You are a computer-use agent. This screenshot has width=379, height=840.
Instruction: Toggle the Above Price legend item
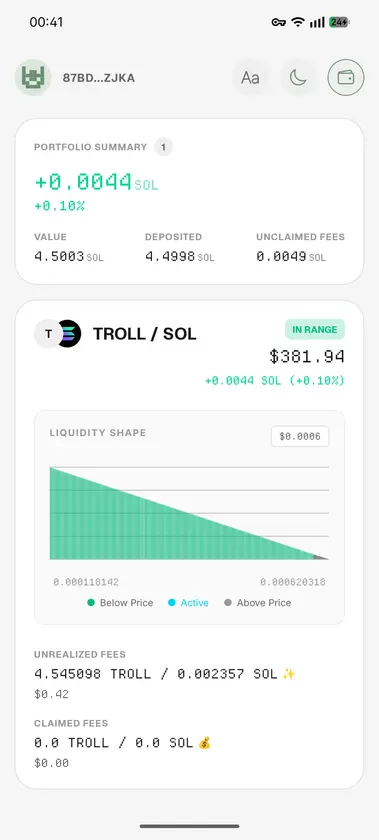pyautogui.click(x=257, y=603)
